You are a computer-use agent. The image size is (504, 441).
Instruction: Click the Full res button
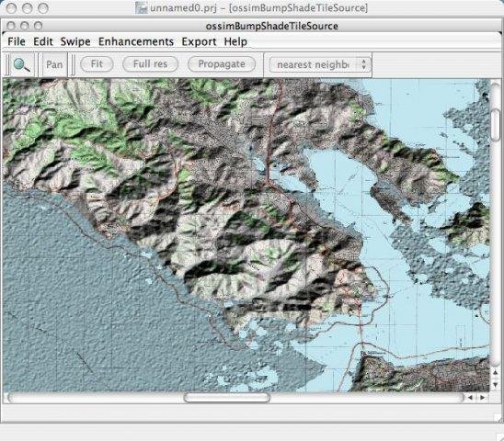(x=150, y=64)
